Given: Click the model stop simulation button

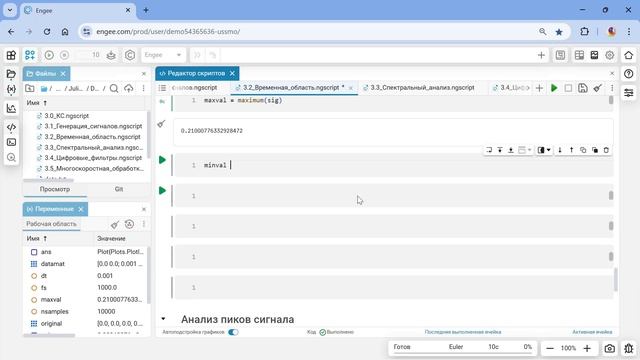Looking at the screenshot, I should tap(64, 55).
